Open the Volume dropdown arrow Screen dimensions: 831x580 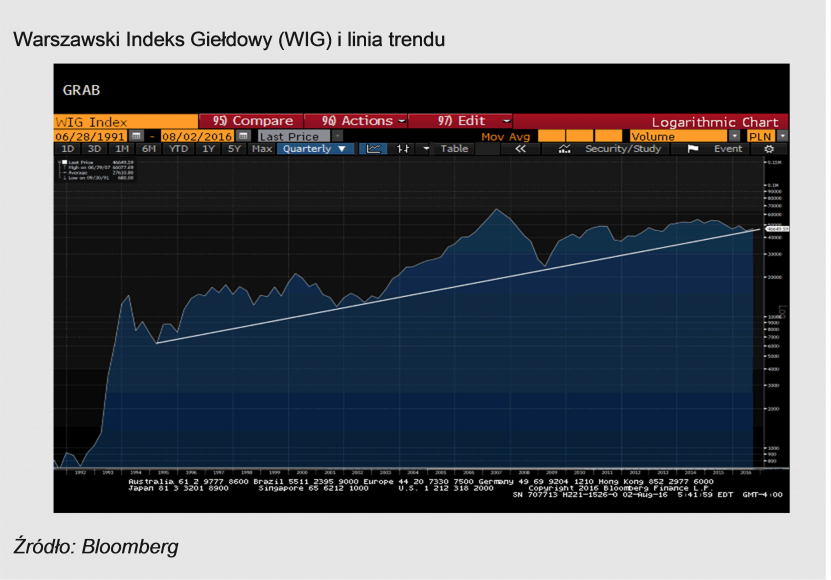tap(734, 136)
